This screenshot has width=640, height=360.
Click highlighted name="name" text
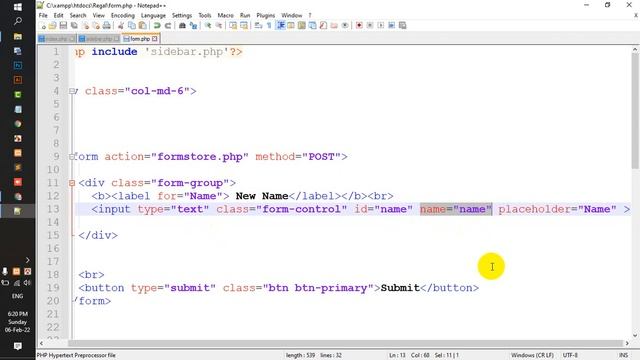pos(456,209)
